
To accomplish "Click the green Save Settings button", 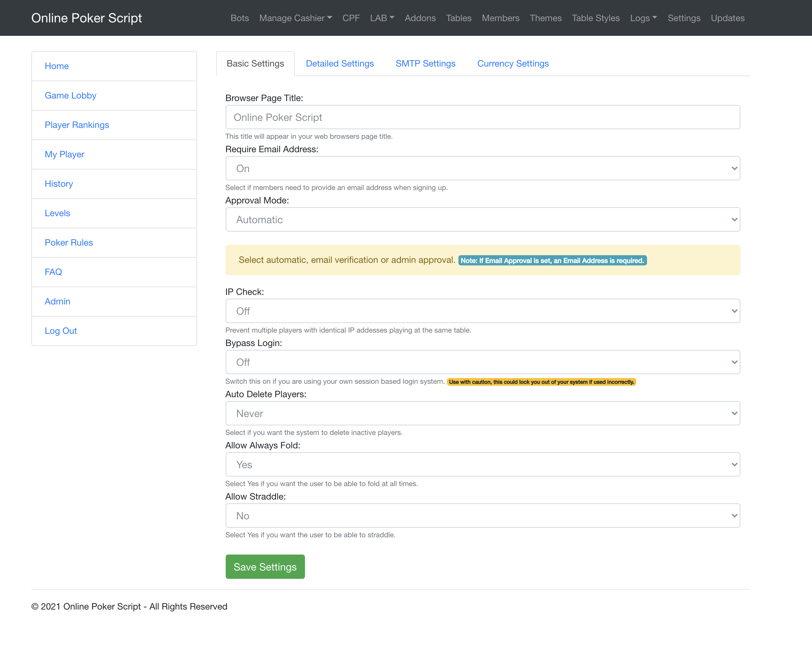I will coord(265,567).
